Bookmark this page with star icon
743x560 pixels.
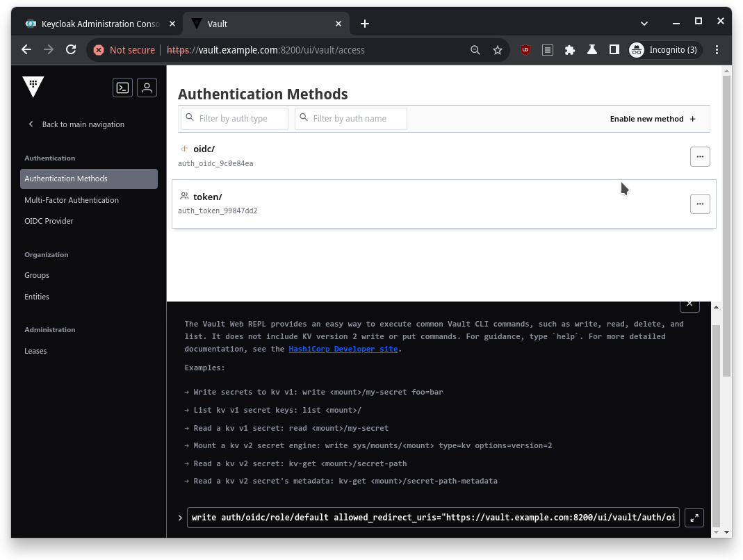pos(498,50)
